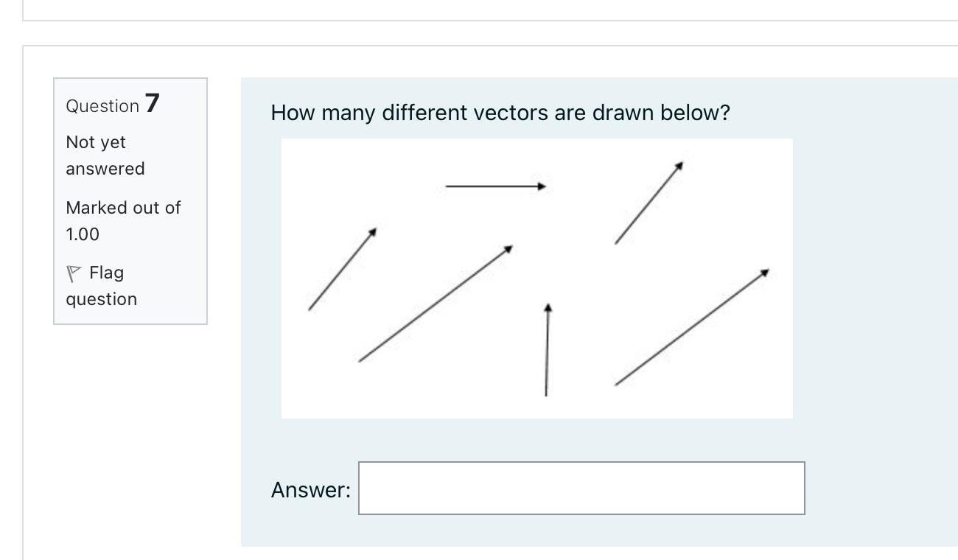Click the bold number 7 in the heading
This screenshot has height=560, width=958.
tap(152, 103)
